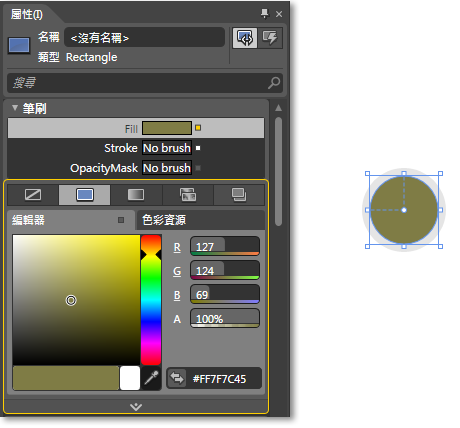The image size is (460, 428).
Task: Click the Stroke advanced options white marker
Action: point(198,148)
